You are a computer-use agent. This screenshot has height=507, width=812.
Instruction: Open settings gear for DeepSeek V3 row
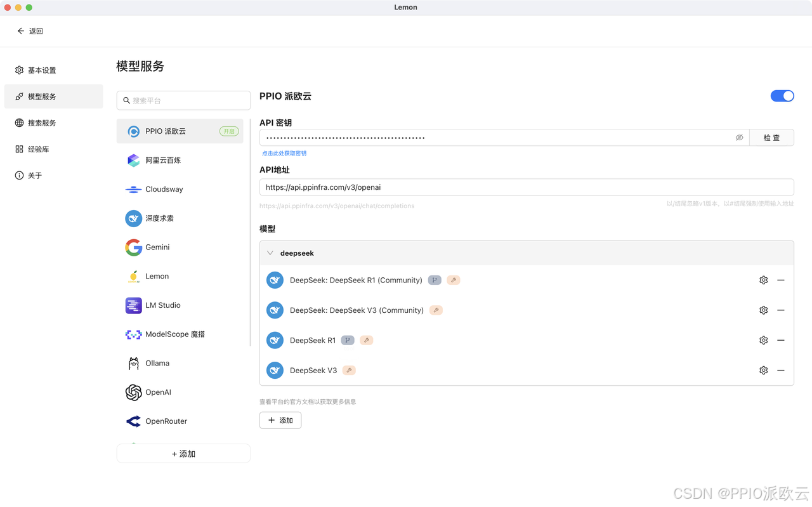pos(764,371)
